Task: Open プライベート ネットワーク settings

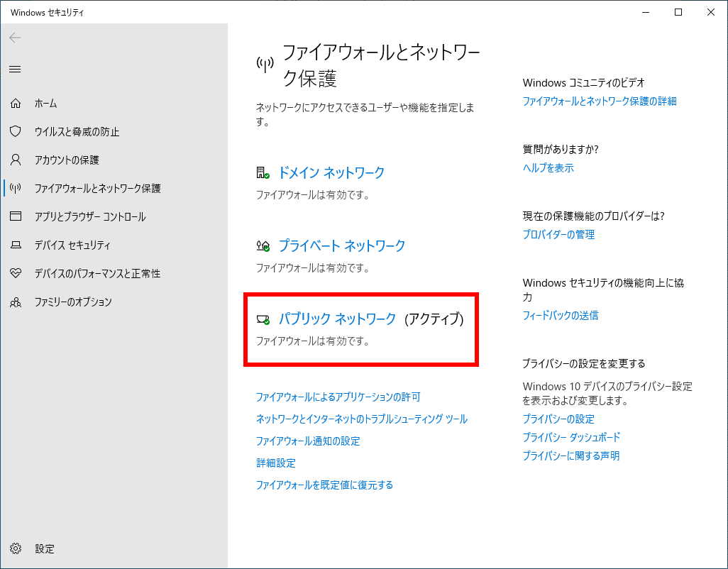Action: (342, 245)
